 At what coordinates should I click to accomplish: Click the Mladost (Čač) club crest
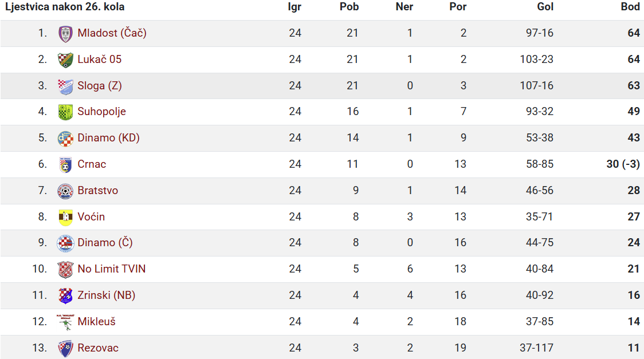(65, 34)
